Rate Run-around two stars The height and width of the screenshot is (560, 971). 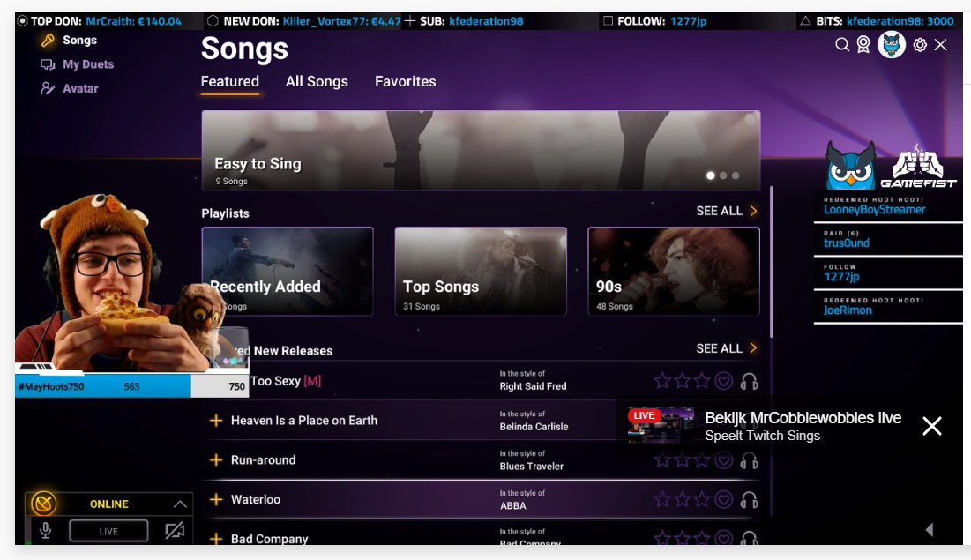click(683, 460)
